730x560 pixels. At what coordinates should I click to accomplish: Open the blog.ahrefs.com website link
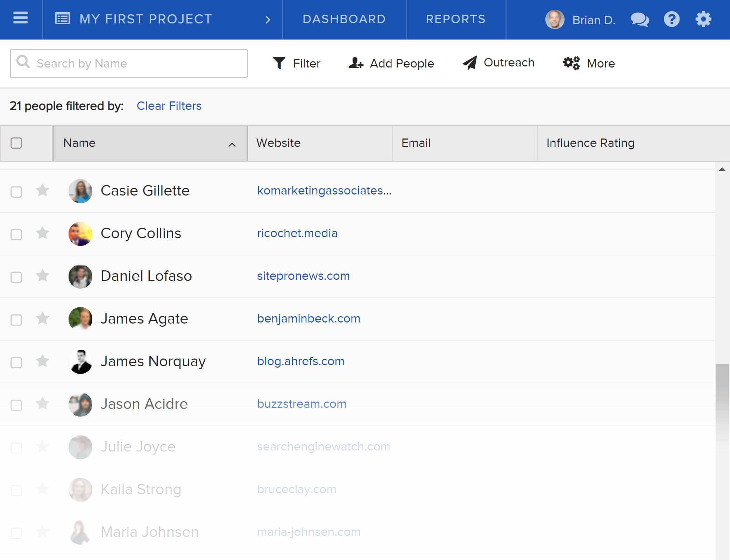tap(301, 361)
